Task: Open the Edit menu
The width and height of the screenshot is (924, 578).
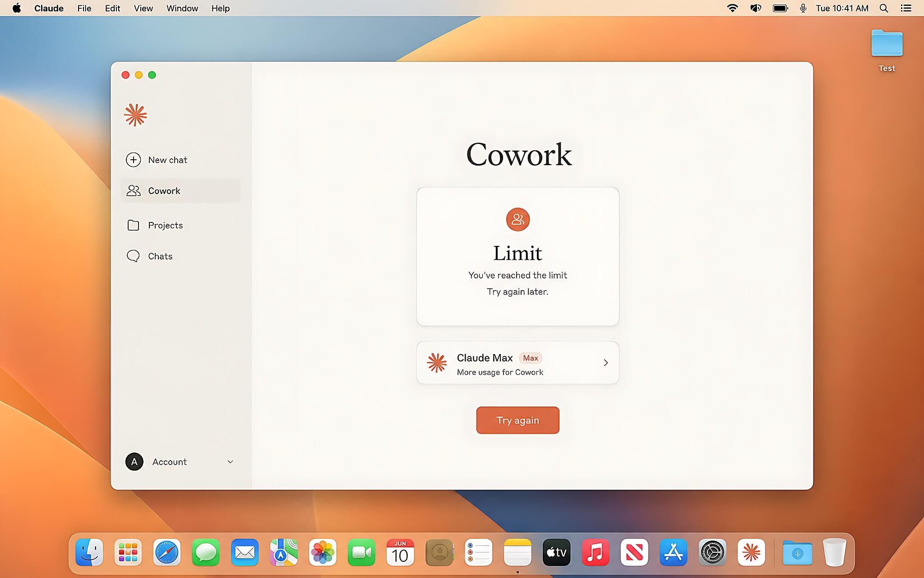Action: [112, 8]
